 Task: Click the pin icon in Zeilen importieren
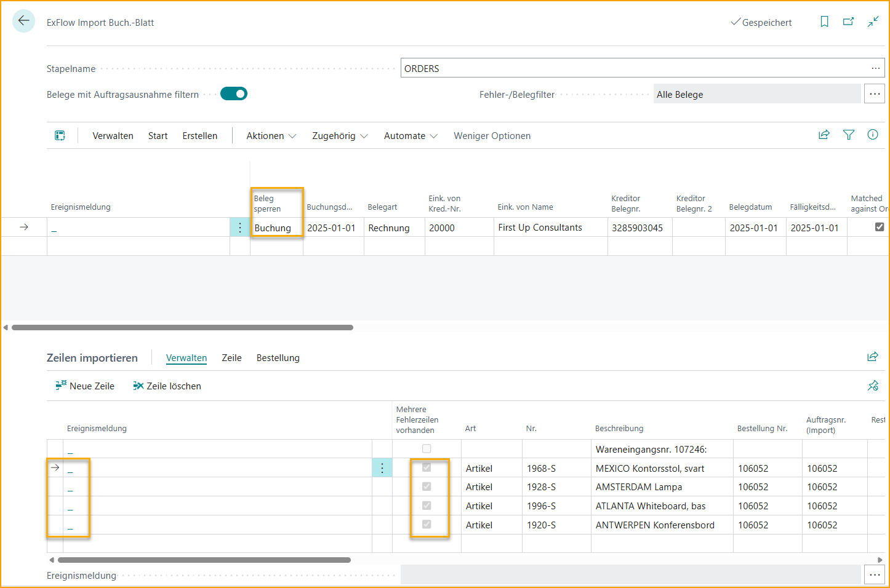tap(872, 386)
